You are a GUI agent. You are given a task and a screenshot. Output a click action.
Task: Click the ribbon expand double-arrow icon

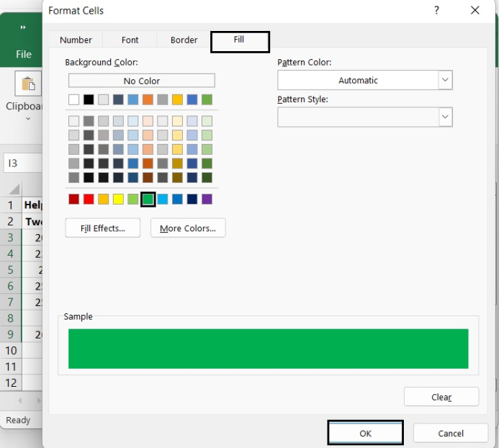(x=23, y=27)
